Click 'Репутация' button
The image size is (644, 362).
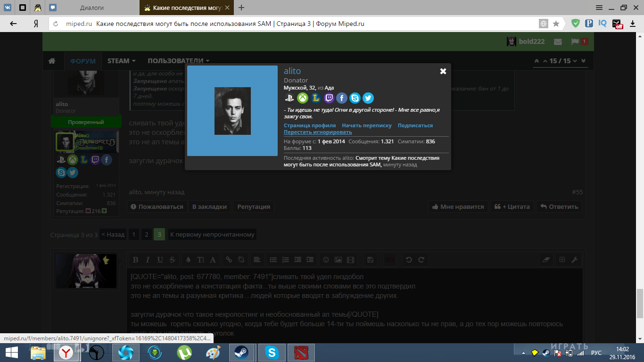point(254,206)
